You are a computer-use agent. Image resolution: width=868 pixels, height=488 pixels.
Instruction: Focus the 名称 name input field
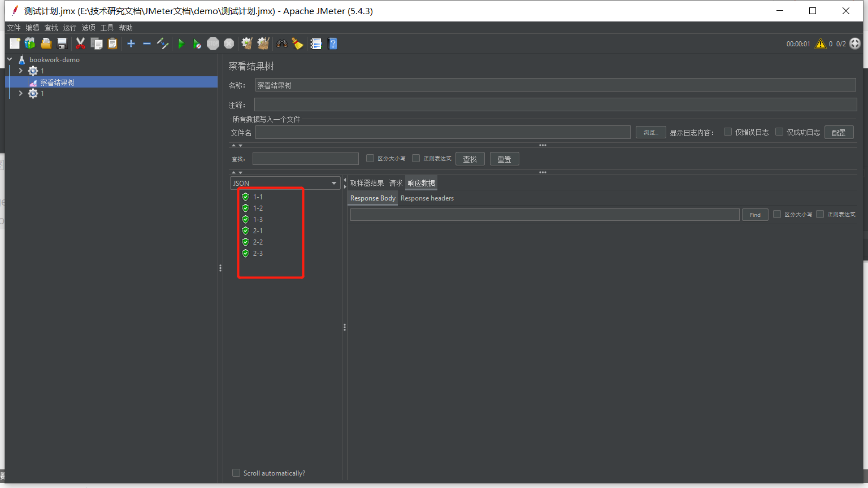point(555,85)
